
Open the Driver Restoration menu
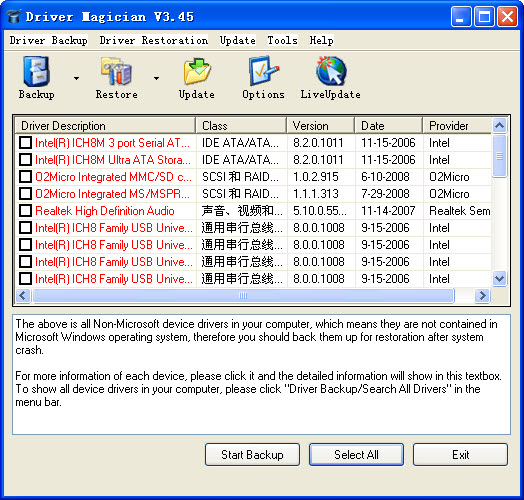click(x=154, y=40)
